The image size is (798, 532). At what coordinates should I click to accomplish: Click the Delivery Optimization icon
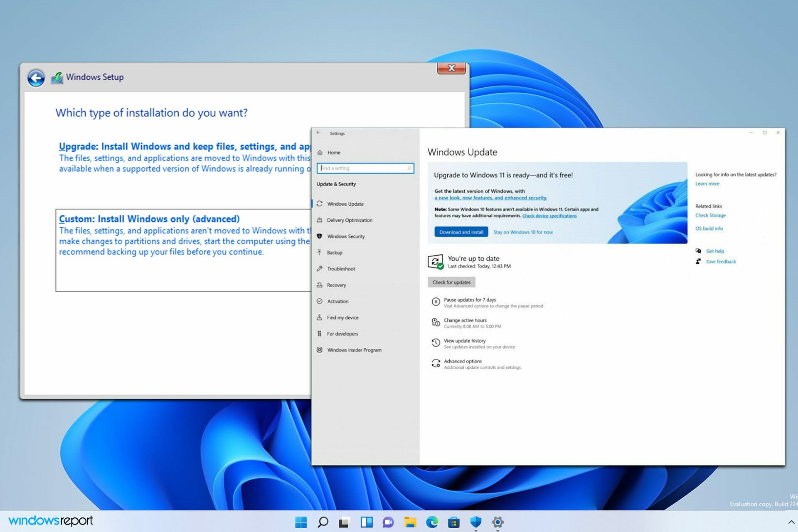[320, 219]
